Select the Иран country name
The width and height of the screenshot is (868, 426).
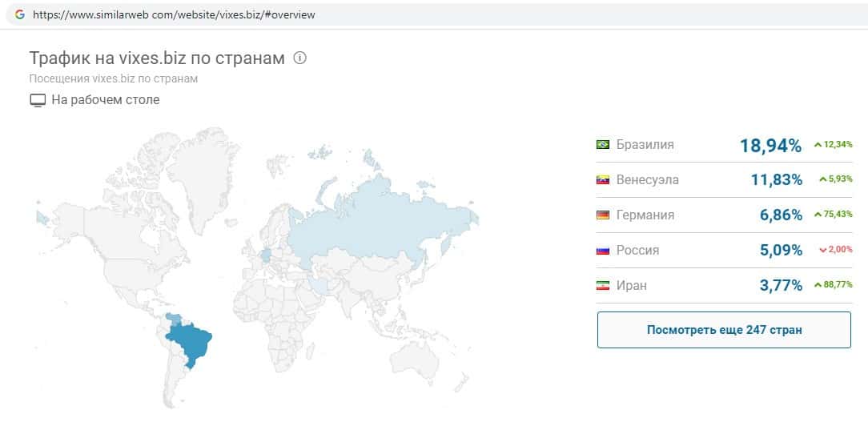[x=631, y=286]
